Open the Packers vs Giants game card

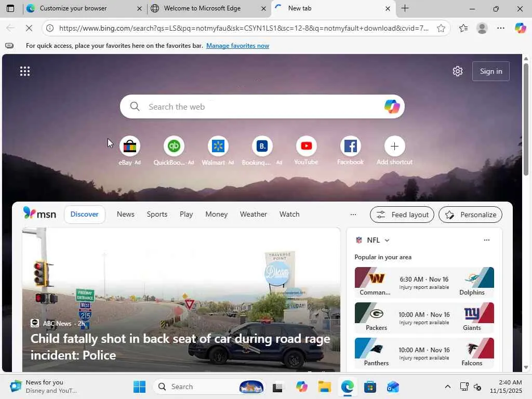pyautogui.click(x=424, y=317)
